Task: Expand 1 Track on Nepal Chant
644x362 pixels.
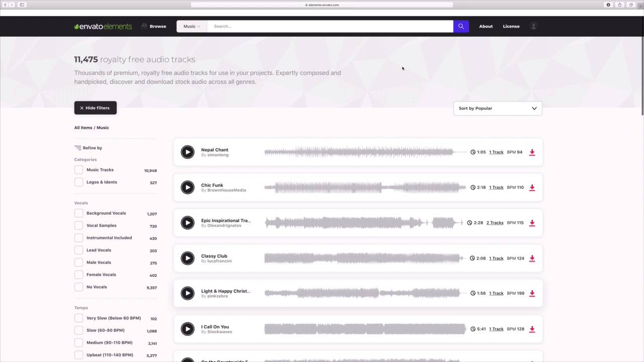Action: click(496, 152)
